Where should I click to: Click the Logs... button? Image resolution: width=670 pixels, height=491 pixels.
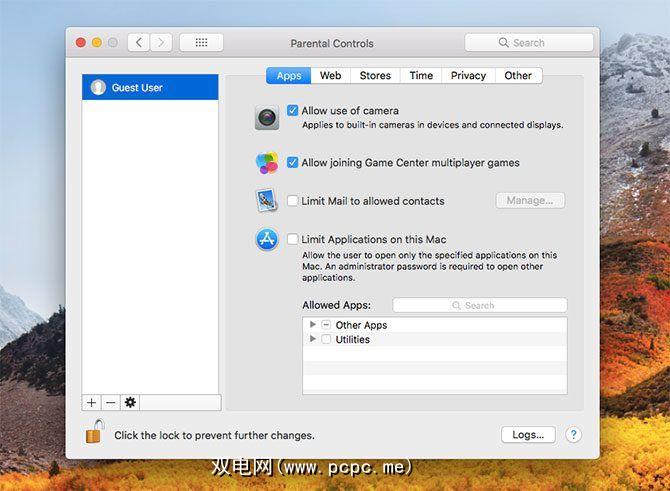(528, 435)
